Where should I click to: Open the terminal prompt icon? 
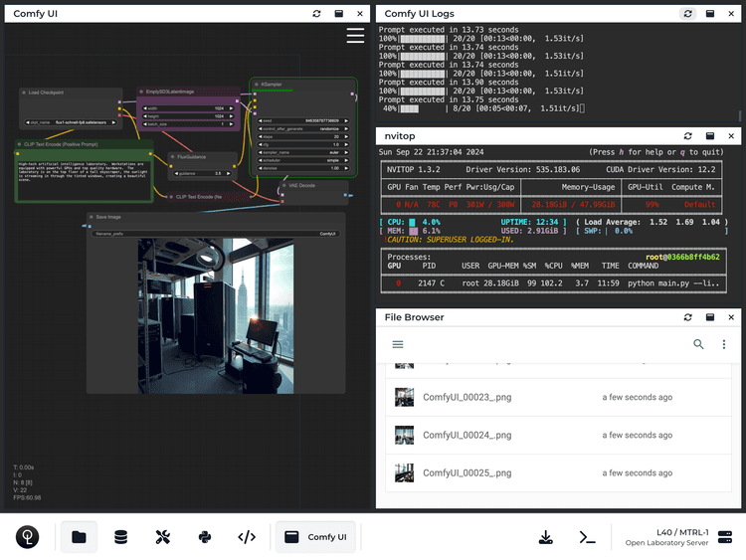pos(588,537)
